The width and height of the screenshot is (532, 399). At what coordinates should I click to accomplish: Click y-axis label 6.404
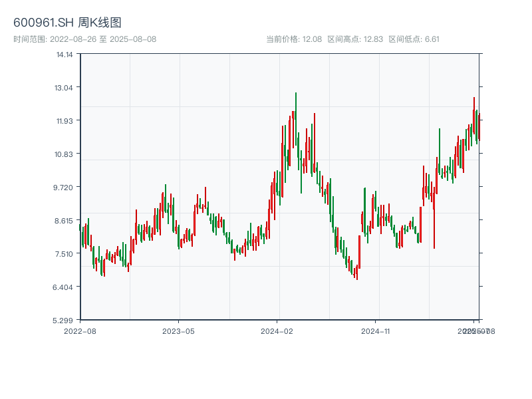(x=63, y=287)
